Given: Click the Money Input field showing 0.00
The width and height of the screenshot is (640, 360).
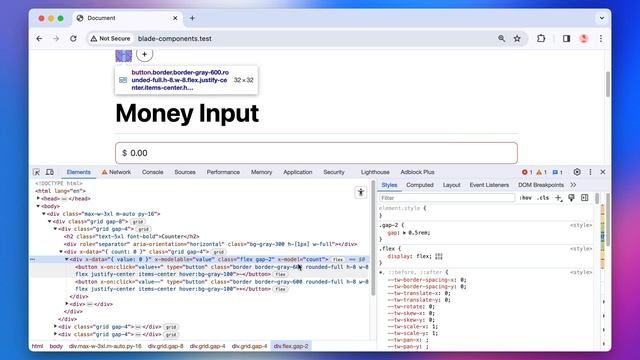Looking at the screenshot, I should 316,153.
